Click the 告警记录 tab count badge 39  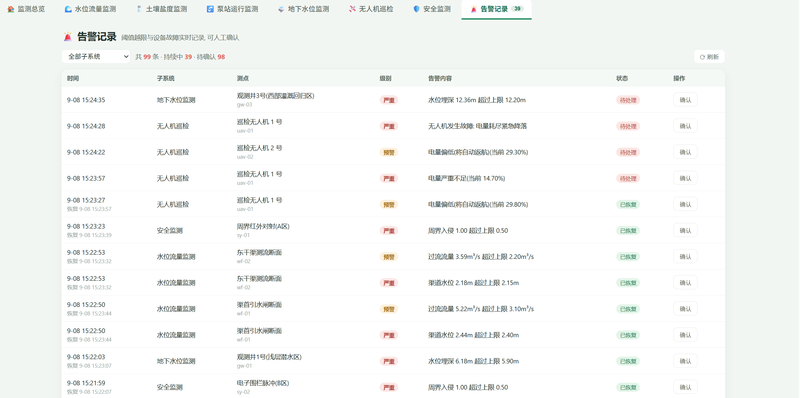(x=517, y=9)
